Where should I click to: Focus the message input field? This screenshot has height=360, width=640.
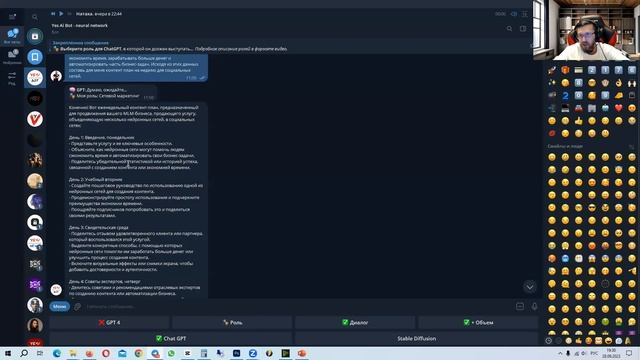click(298, 306)
